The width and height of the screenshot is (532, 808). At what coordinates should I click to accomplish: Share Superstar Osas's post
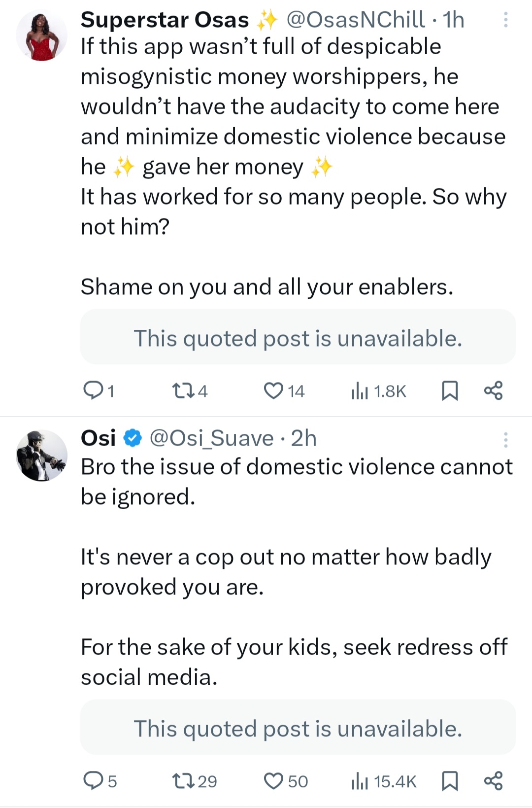[493, 390]
